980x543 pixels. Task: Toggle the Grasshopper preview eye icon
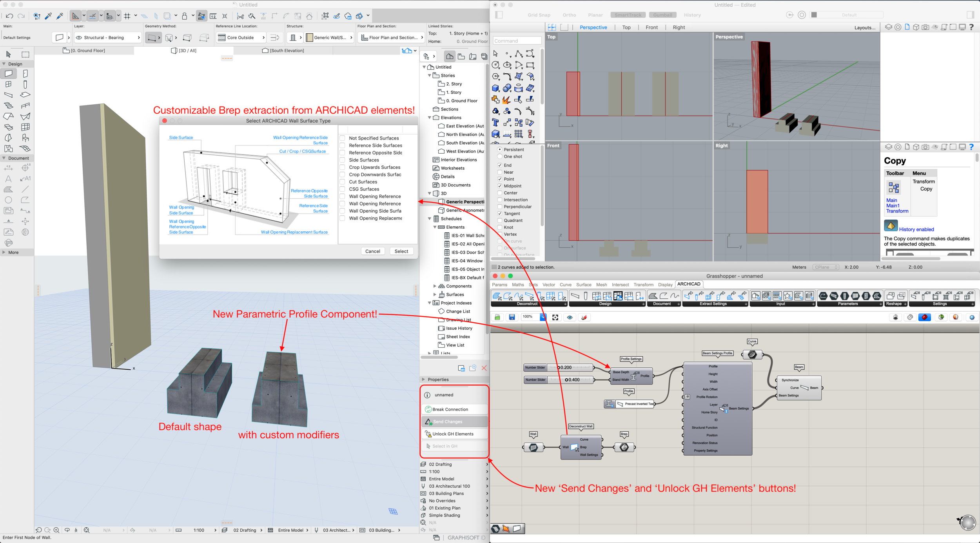click(x=570, y=317)
